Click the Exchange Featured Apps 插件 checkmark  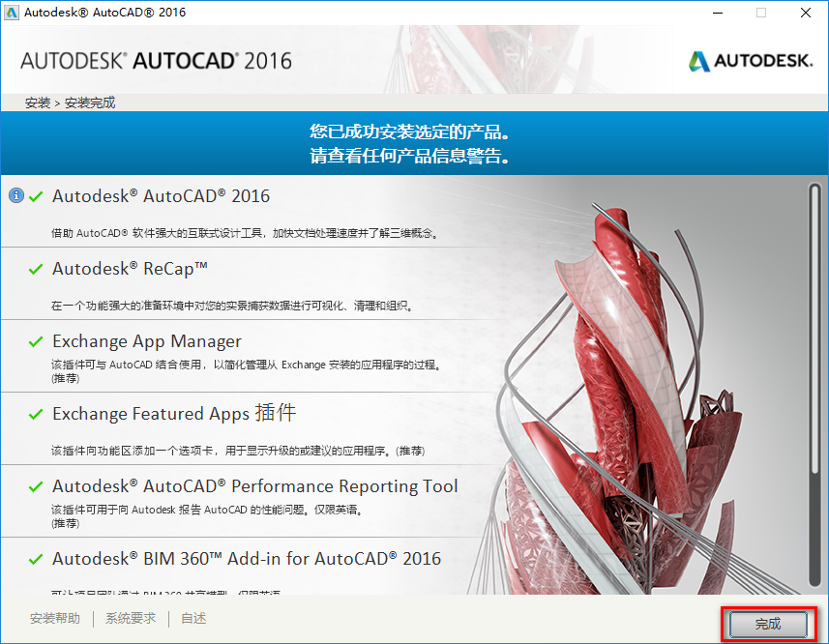click(x=36, y=414)
